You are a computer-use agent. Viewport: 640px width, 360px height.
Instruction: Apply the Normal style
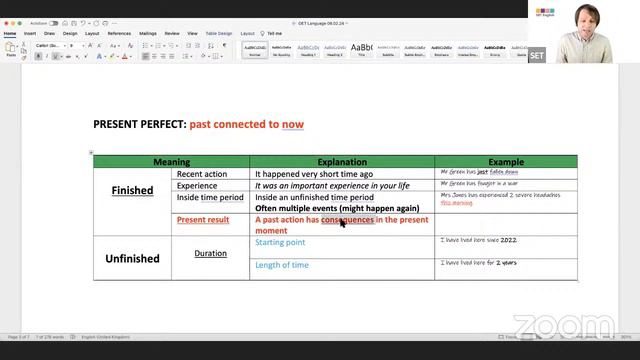255,50
